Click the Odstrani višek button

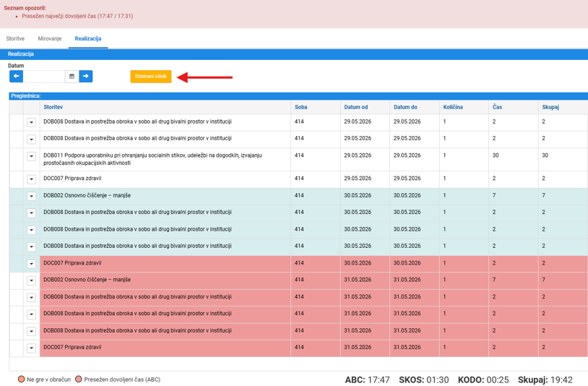pos(151,76)
